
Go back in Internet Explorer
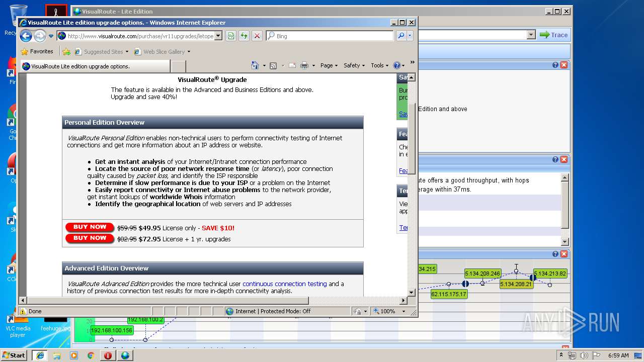click(26, 36)
